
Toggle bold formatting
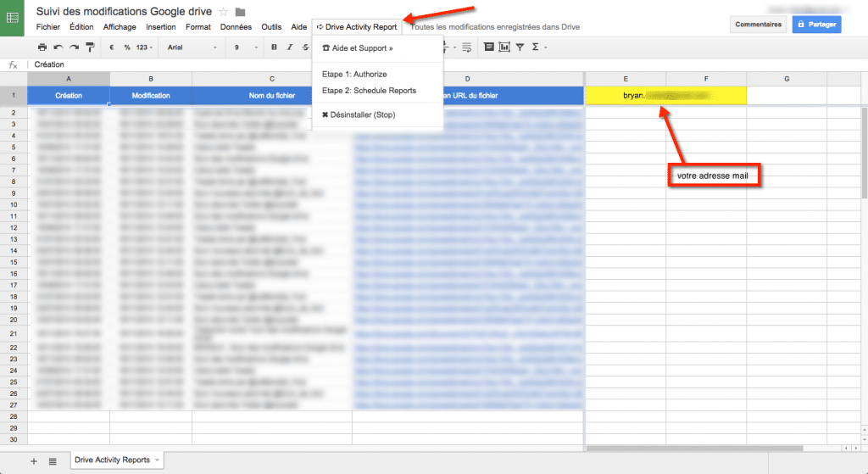click(274, 47)
